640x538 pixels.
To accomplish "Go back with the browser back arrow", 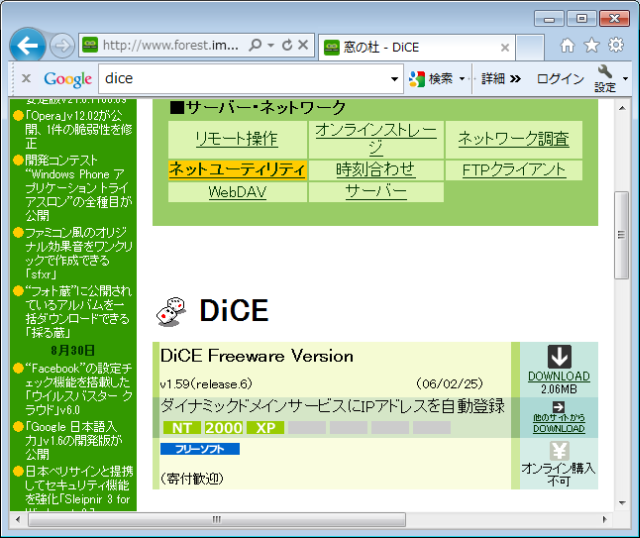I will point(27,45).
